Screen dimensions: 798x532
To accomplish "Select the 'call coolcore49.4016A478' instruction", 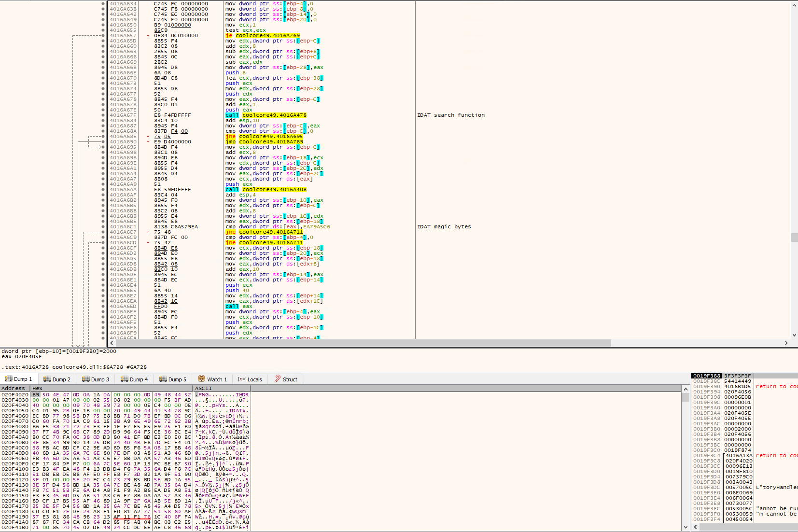I will [x=266, y=115].
